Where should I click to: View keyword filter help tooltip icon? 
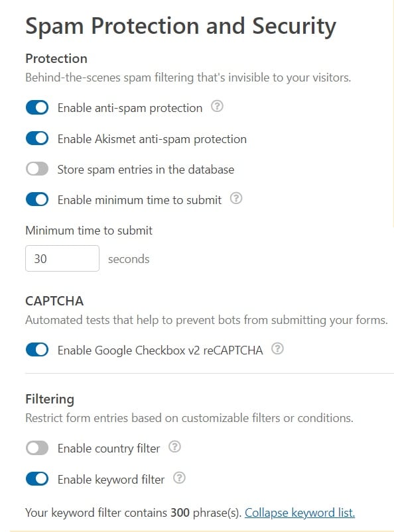pyautogui.click(x=179, y=478)
